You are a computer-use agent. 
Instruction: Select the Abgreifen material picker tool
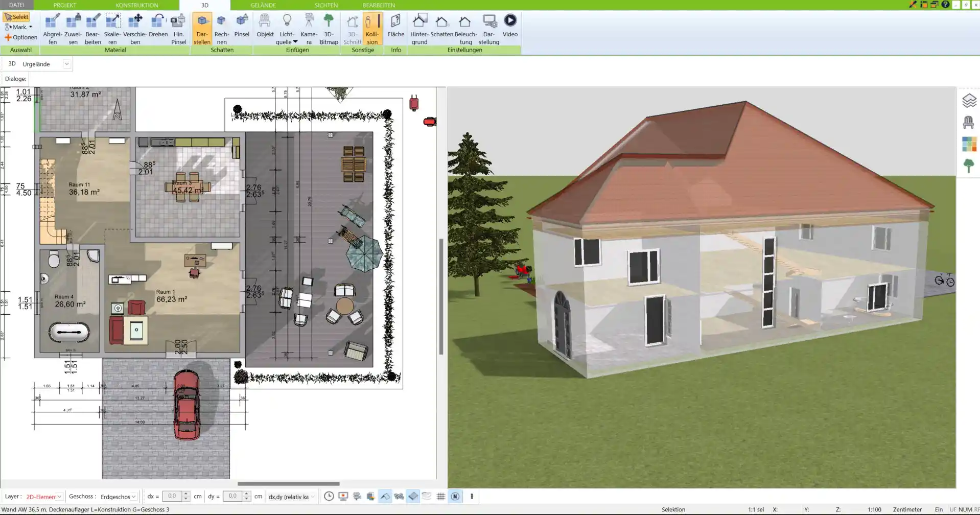52,29
